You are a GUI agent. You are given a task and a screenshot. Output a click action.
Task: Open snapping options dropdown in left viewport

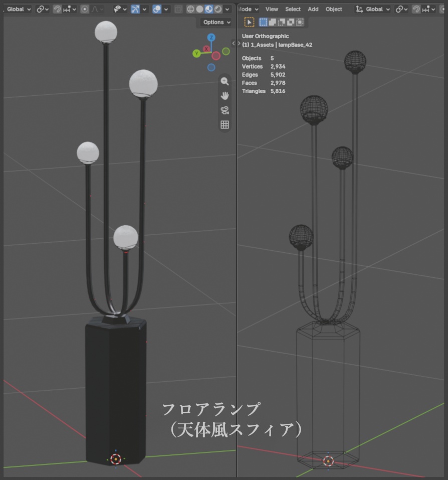point(70,9)
